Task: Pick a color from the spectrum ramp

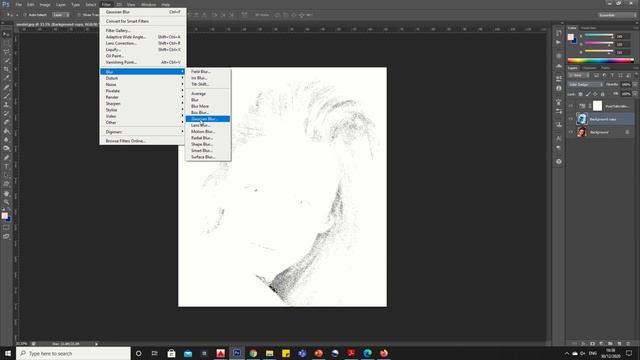Action: point(600,61)
